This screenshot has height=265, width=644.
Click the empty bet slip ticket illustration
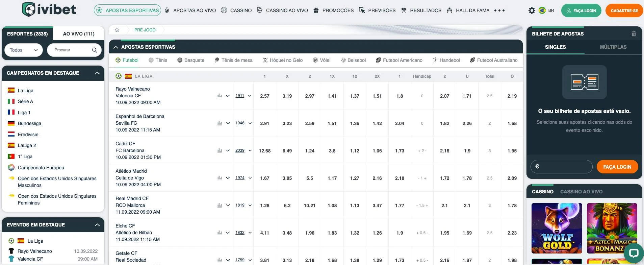[584, 82]
